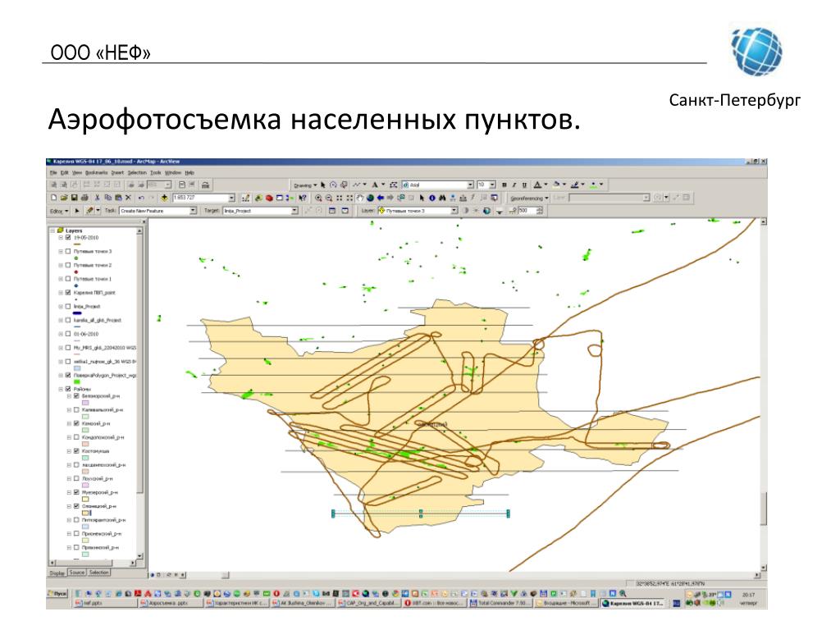Open the Georeferencing dropdown menu
The height and width of the screenshot is (630, 840).
(529, 198)
